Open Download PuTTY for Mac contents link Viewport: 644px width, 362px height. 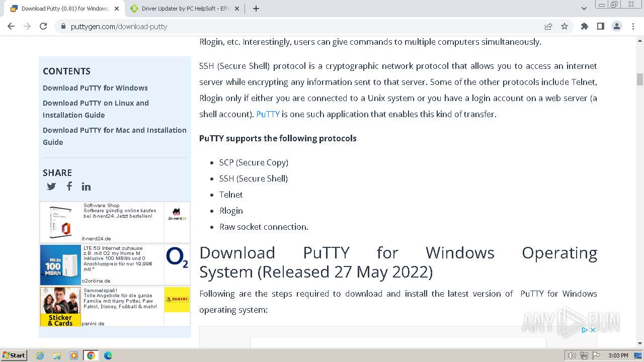pos(115,136)
